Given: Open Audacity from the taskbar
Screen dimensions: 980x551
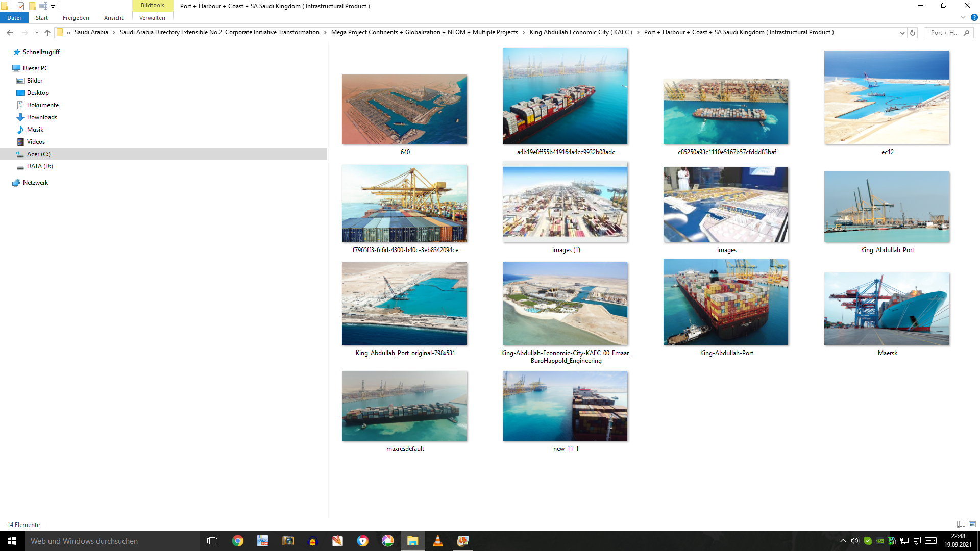Looking at the screenshot, I should (313, 541).
